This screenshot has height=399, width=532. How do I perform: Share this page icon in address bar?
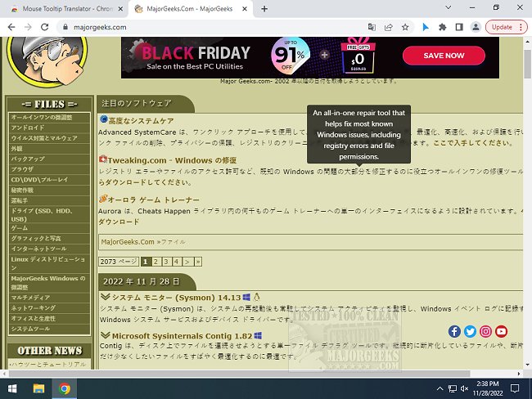click(389, 27)
